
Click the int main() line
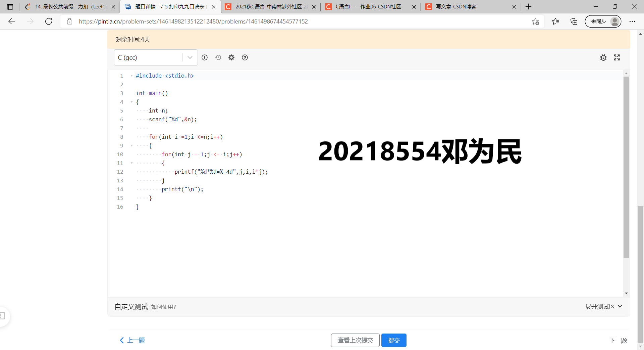click(x=152, y=93)
